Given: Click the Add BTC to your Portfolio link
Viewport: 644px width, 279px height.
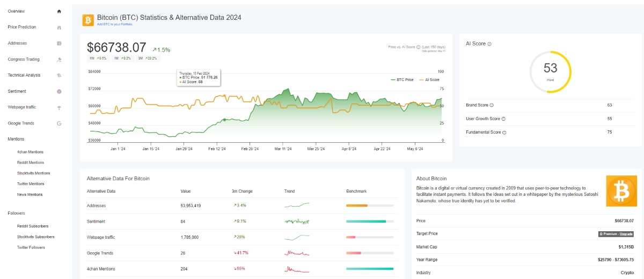Looking at the screenshot, I should (x=114, y=24).
